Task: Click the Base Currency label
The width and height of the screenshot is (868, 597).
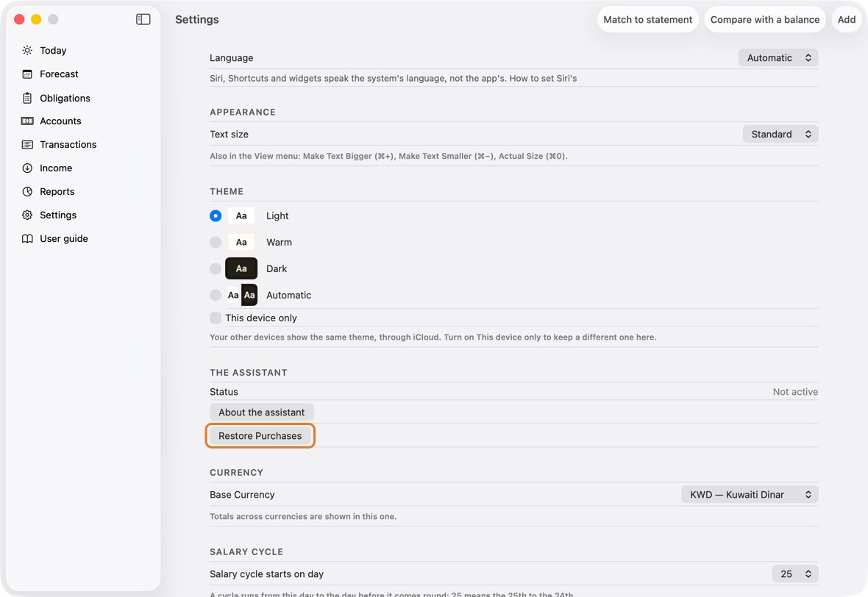Action: coord(242,495)
